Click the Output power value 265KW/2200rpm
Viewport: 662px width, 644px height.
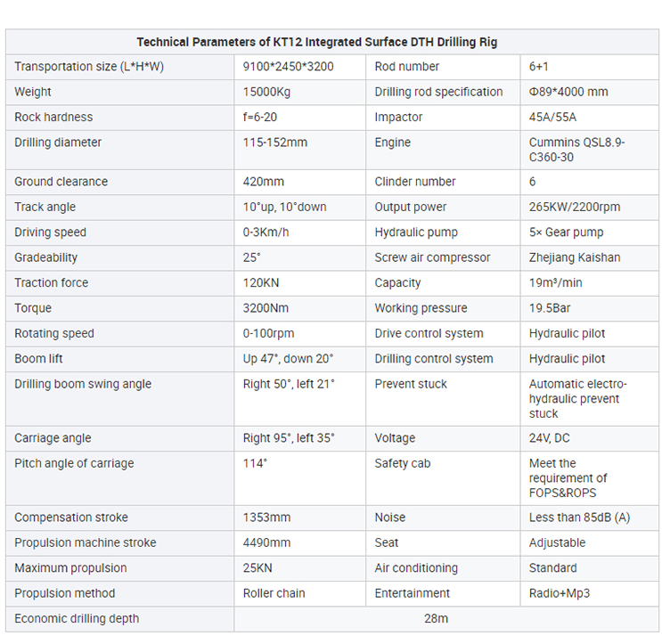574,207
